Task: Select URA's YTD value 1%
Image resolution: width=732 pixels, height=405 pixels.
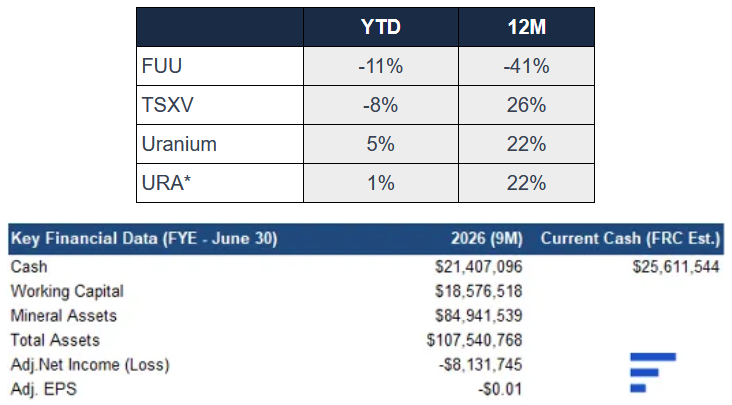Action: tap(380, 183)
